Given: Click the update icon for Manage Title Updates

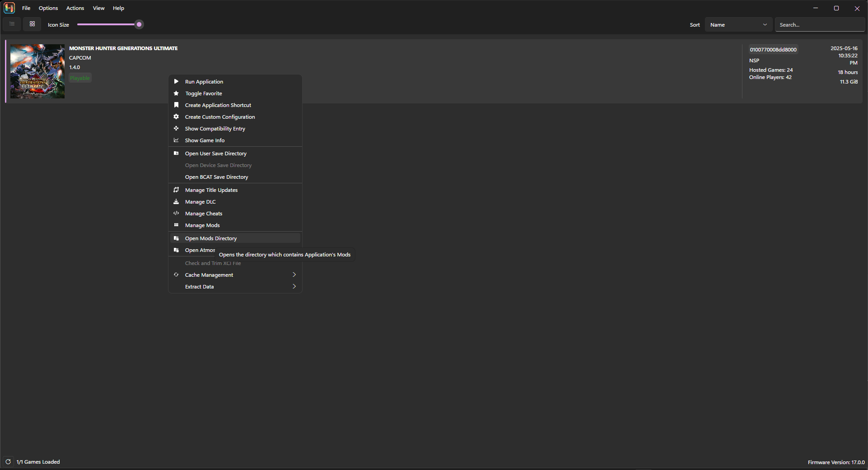Looking at the screenshot, I should pos(176,190).
